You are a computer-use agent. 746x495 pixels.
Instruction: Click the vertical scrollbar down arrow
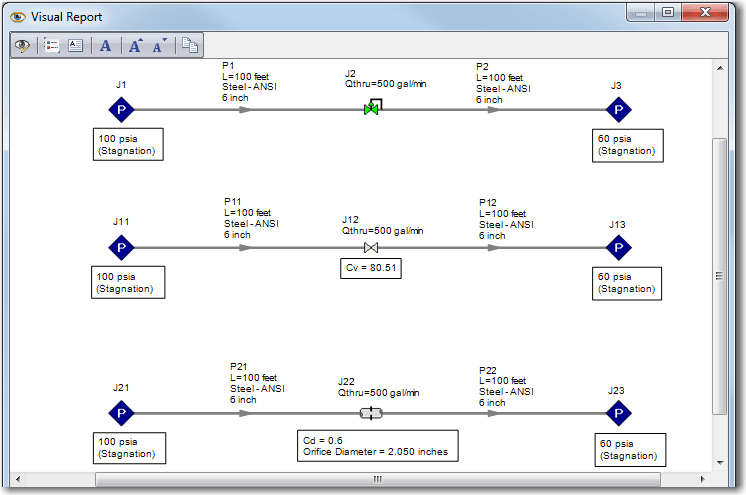point(718,462)
